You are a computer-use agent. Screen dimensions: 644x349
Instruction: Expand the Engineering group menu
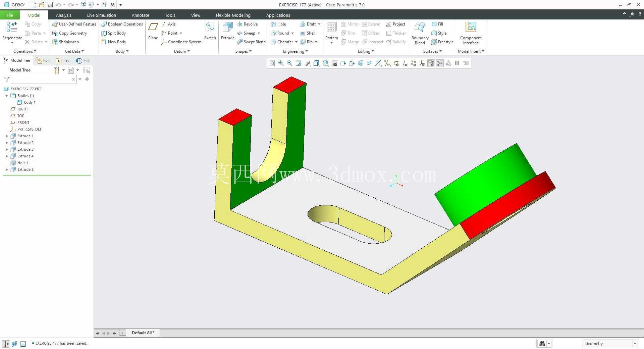pos(295,51)
